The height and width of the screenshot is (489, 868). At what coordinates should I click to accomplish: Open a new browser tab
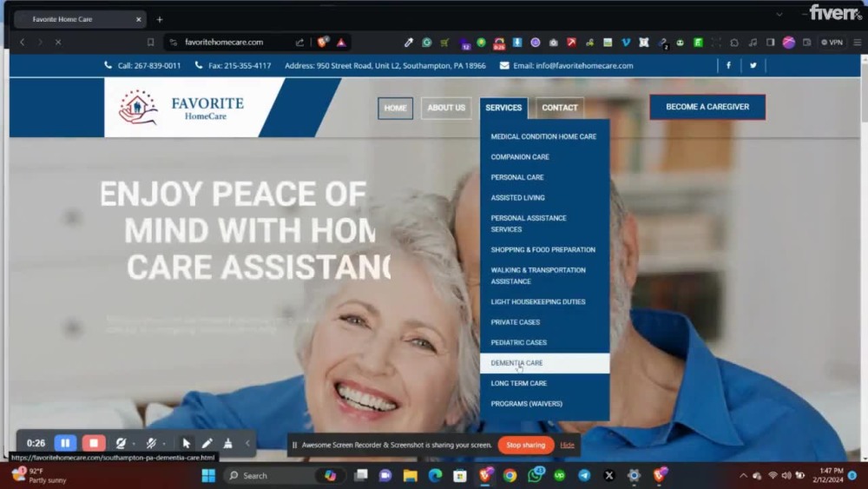[x=160, y=19]
